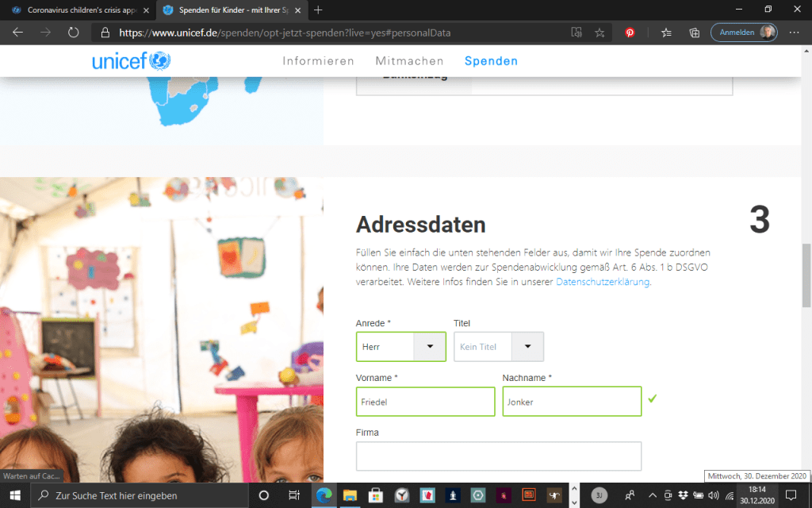Open the Pinterest browser extension

pyautogui.click(x=630, y=33)
